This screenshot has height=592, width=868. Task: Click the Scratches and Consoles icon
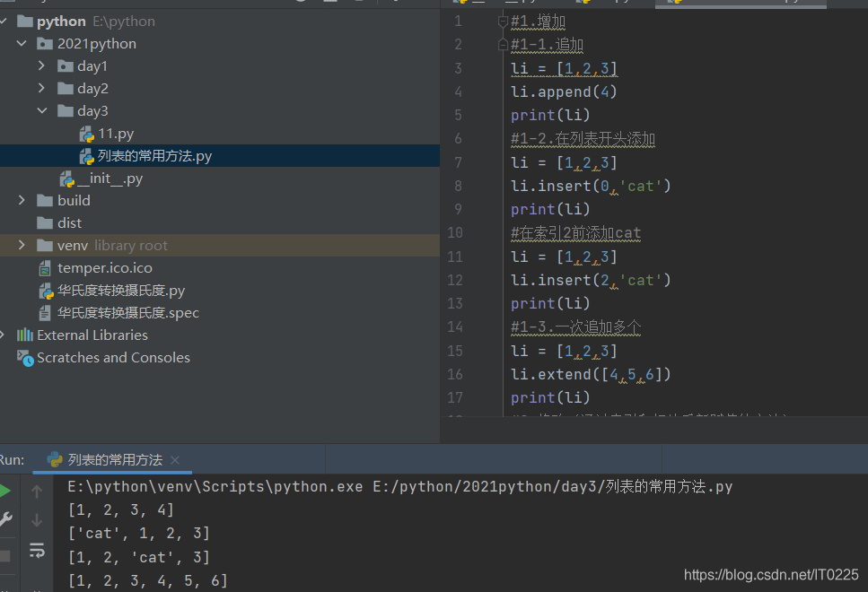[x=25, y=358]
